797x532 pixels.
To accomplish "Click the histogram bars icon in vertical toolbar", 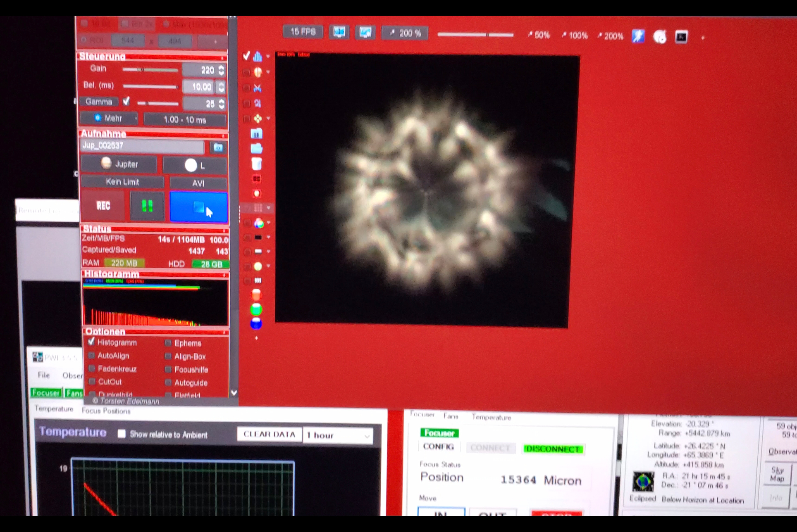I will tap(258, 56).
